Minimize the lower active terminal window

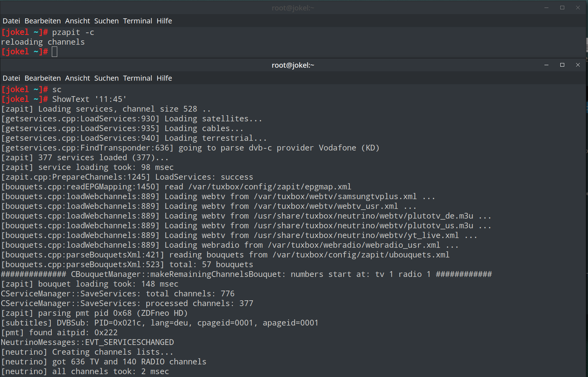click(546, 65)
